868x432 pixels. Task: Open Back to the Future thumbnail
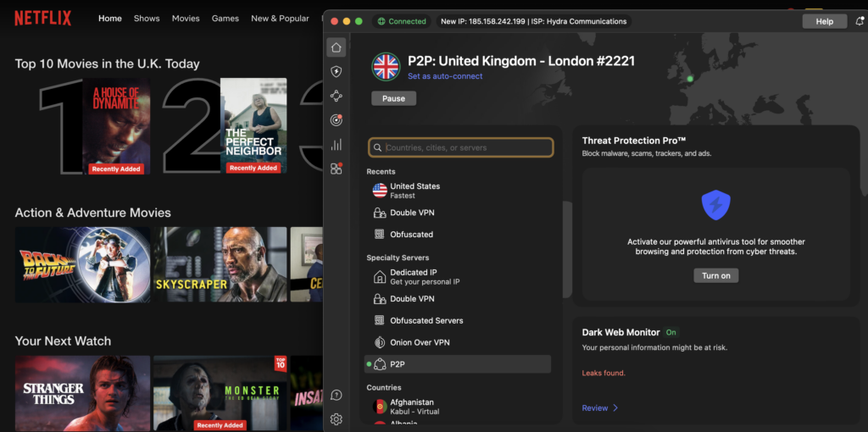pos(82,264)
